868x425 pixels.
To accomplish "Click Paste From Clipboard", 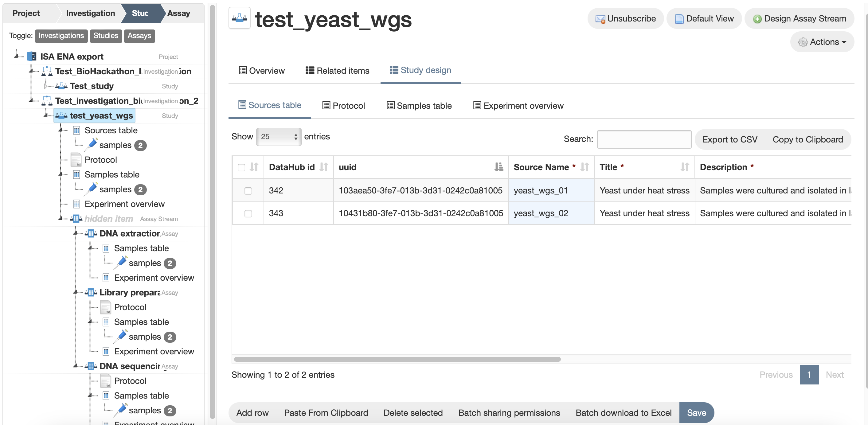I will click(326, 412).
